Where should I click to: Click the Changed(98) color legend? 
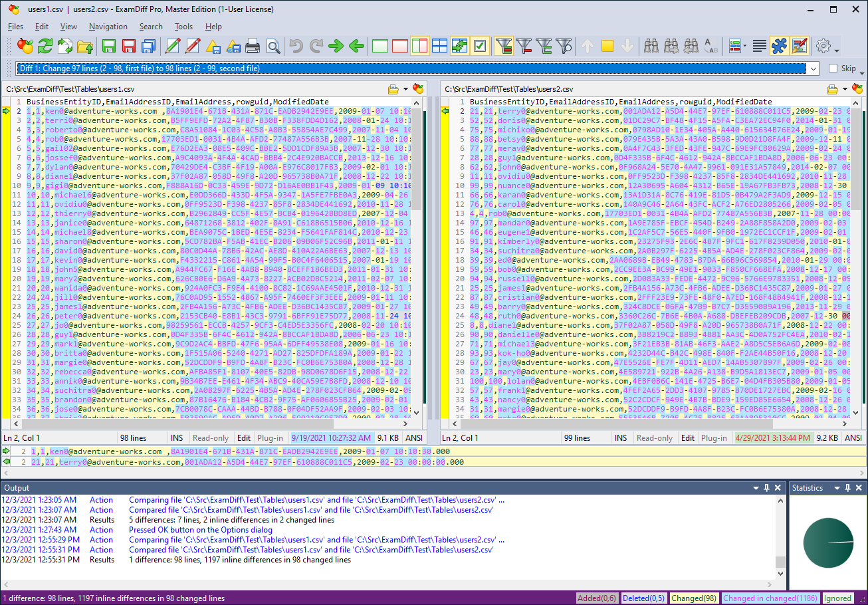[x=694, y=598]
